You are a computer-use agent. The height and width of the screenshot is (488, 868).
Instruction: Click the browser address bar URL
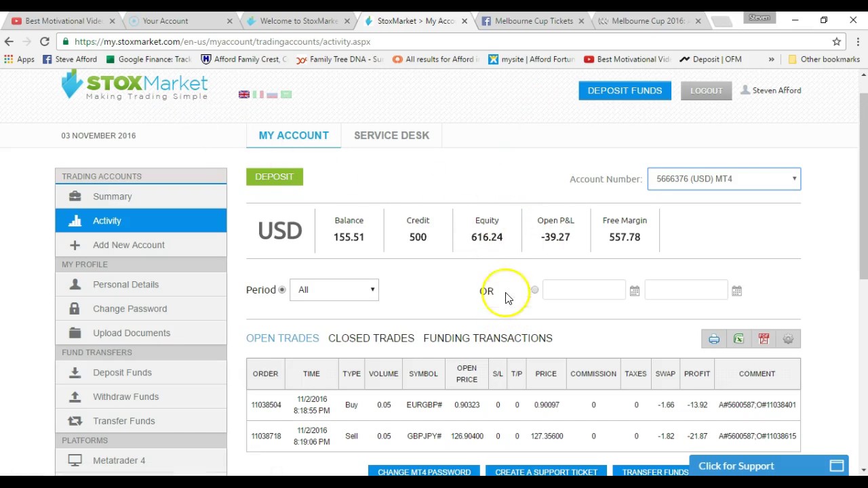click(x=222, y=41)
